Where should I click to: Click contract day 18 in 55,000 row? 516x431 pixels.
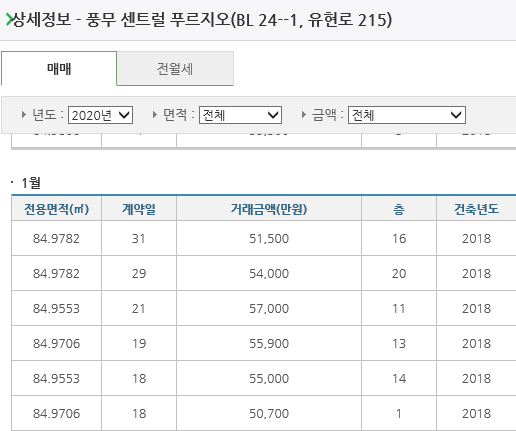click(x=139, y=379)
